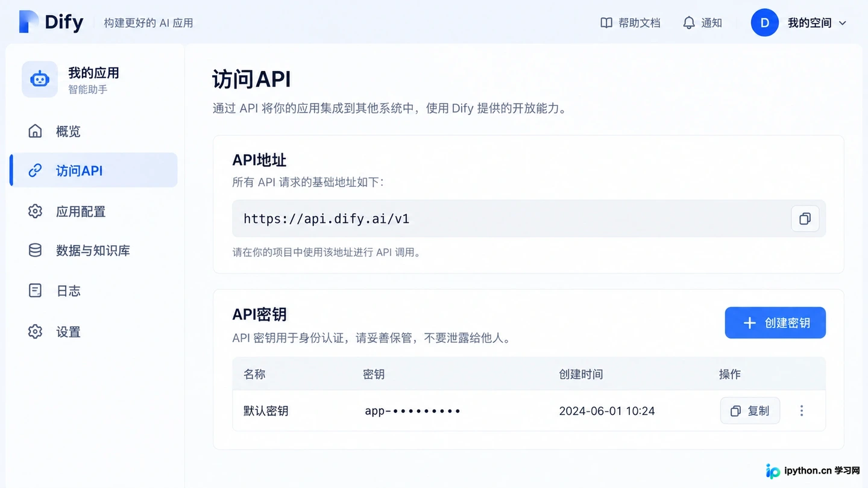The height and width of the screenshot is (488, 868).
Task: Select 应用配置 in the sidebar
Action: point(93,211)
